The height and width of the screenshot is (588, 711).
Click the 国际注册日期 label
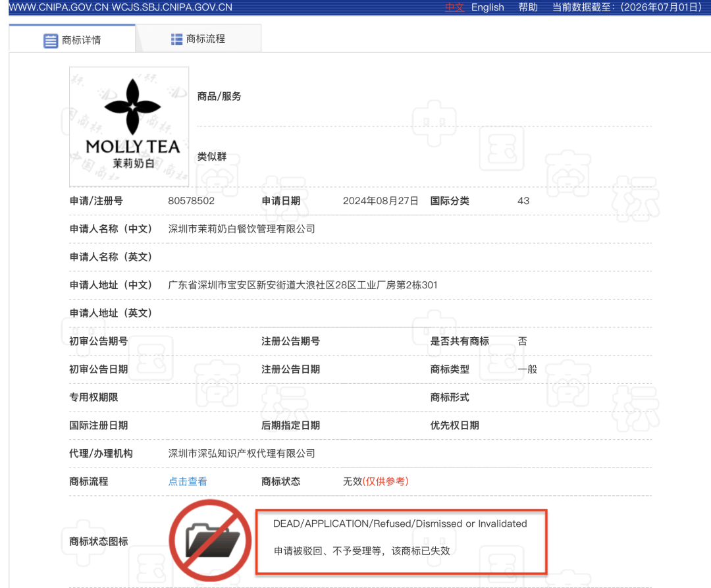(98, 426)
